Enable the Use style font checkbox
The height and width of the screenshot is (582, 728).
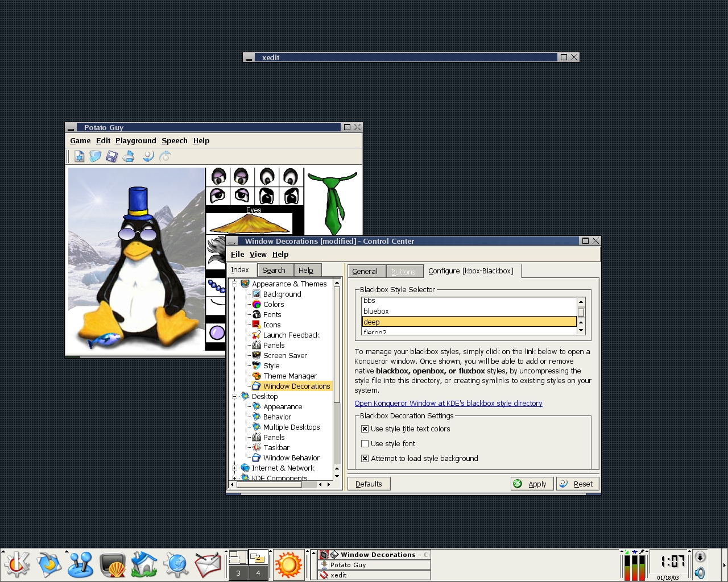pyautogui.click(x=365, y=444)
